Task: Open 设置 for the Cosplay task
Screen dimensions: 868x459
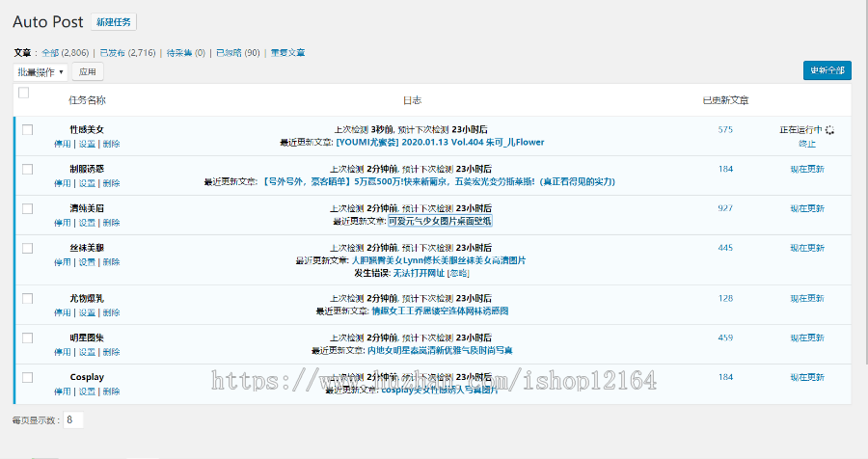Action: [87, 391]
